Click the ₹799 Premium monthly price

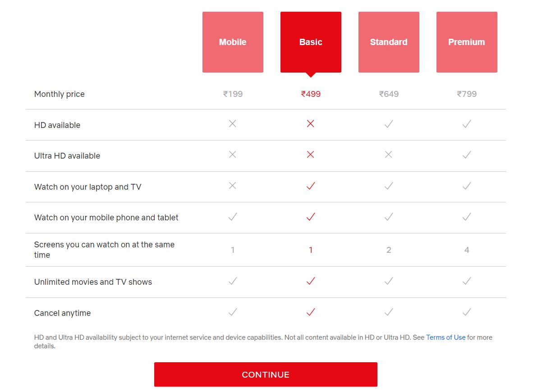[x=467, y=94]
